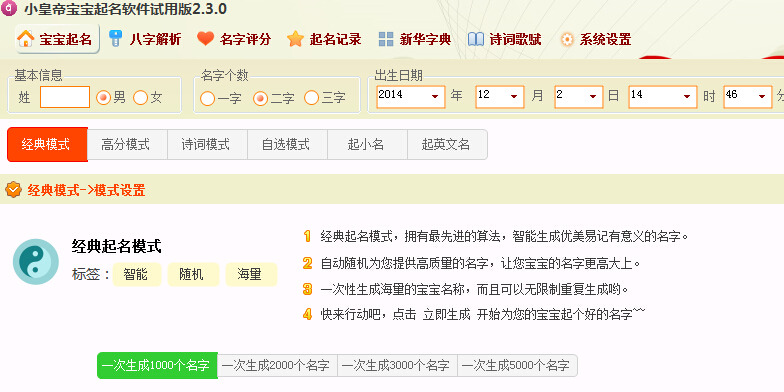Viewport: 784px width, 392px height.
Task: Select the 三字 name length radio
Action: [311, 98]
